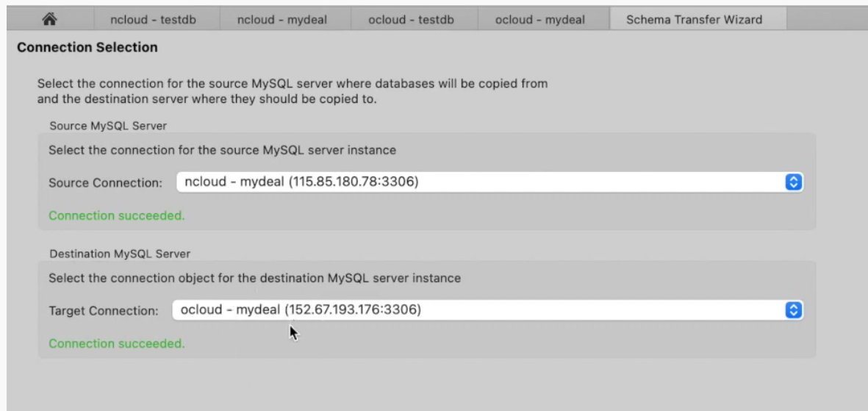Click the blue arrows on Target Connection
This screenshot has width=868, height=411.
click(x=793, y=310)
